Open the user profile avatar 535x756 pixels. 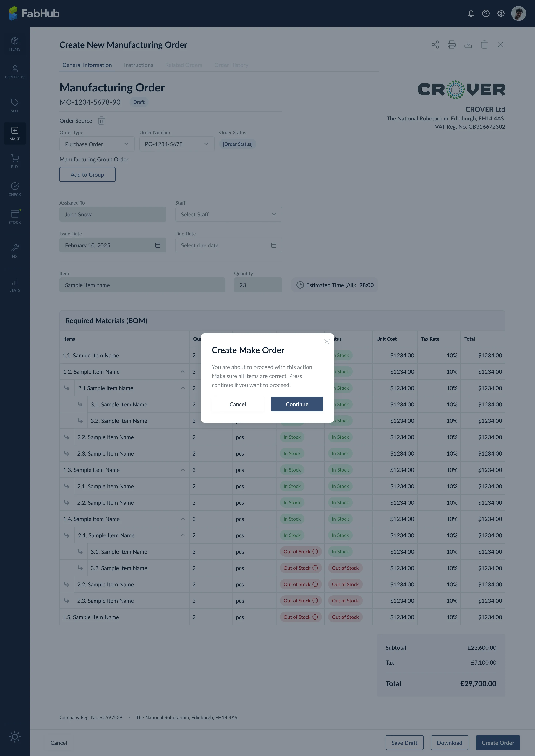pyautogui.click(x=518, y=14)
